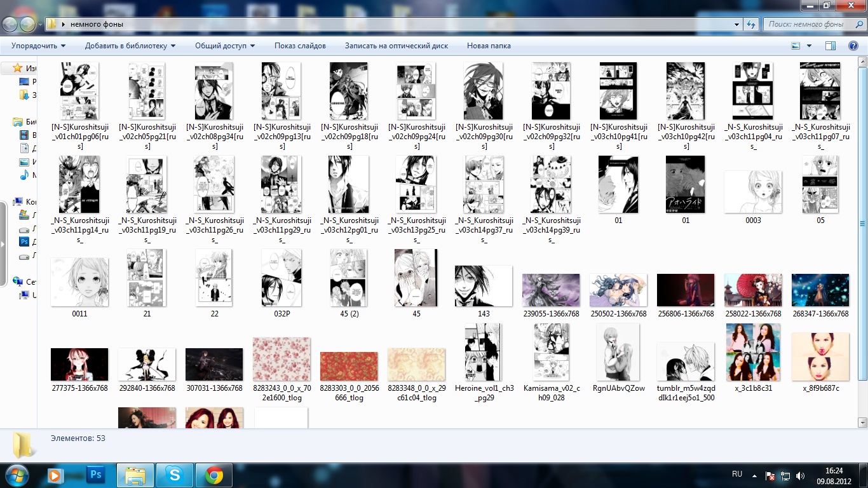Select the thumbnail of x_8f9b687c
This screenshot has height=488, width=868.
point(820,357)
